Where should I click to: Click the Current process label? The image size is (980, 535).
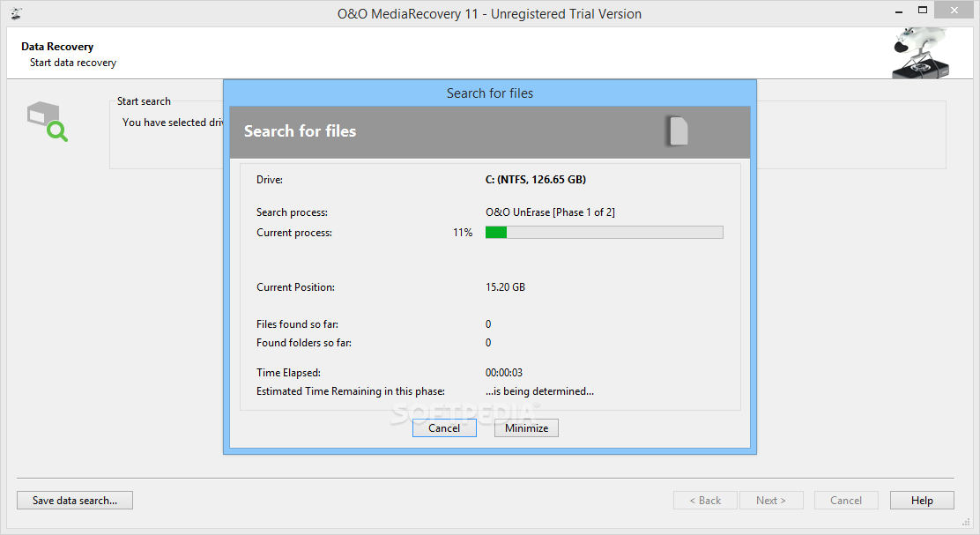(294, 233)
